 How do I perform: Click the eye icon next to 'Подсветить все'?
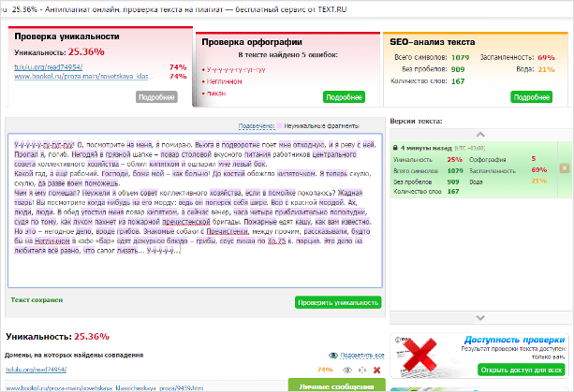(333, 356)
